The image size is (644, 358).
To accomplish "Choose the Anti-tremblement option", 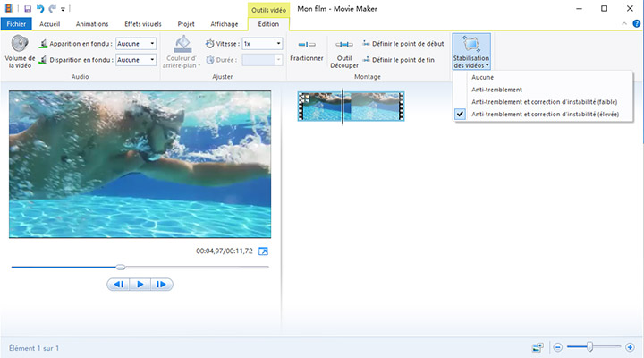I will click(496, 89).
